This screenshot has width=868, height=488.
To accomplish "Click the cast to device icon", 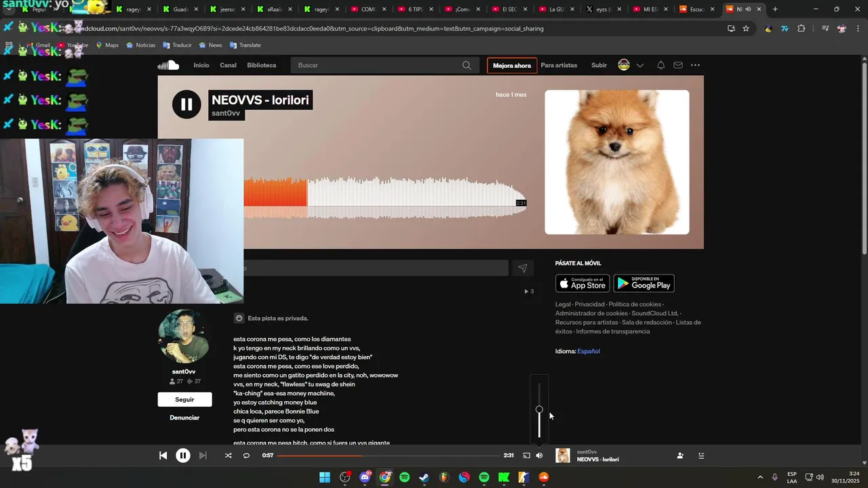I will coord(526,455).
